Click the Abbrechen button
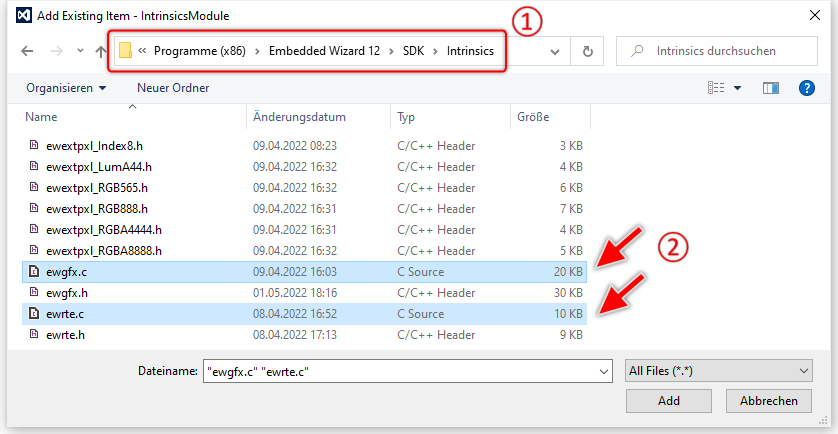Image resolution: width=838 pixels, height=434 pixels. 768,401
